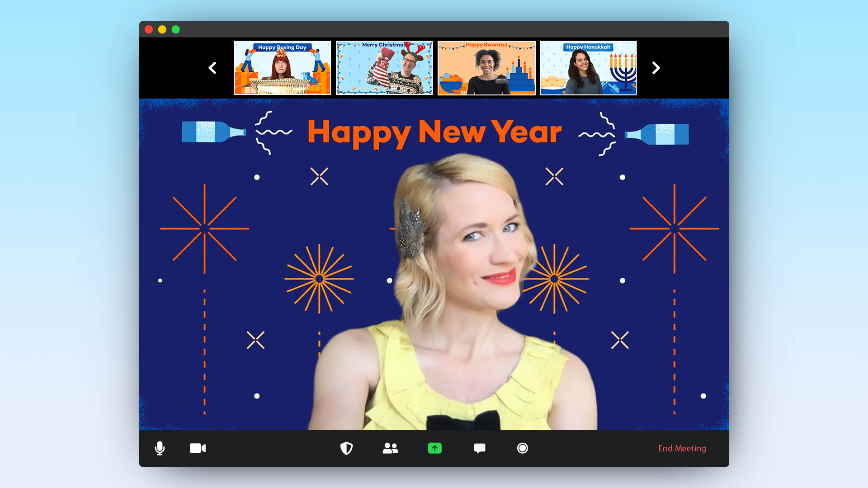Show next participant thumbnails
868x488 pixels.
point(656,68)
